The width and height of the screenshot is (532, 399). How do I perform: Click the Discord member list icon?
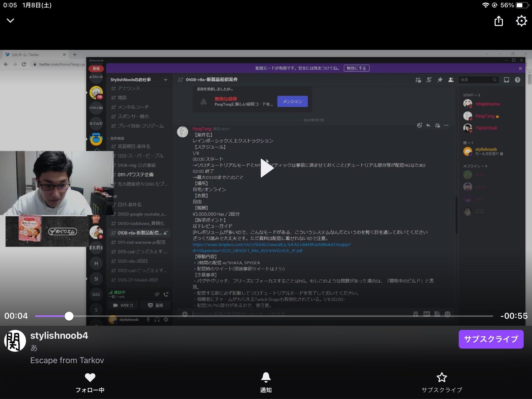click(451, 80)
